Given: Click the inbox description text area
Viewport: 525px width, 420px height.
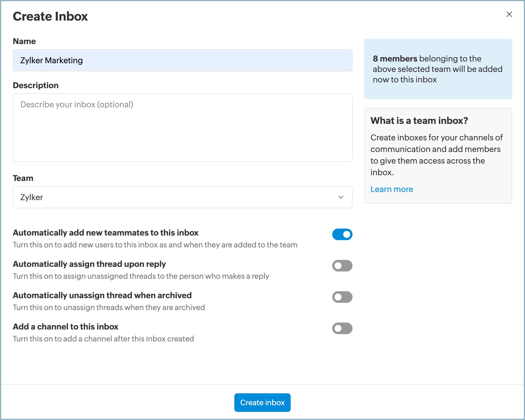Looking at the screenshot, I should pos(182,127).
